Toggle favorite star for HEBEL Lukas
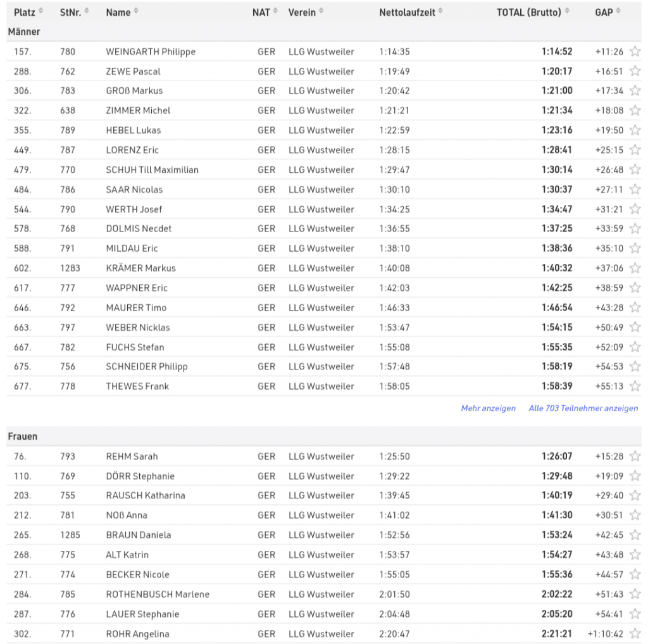The height and width of the screenshot is (644, 648). tap(635, 130)
